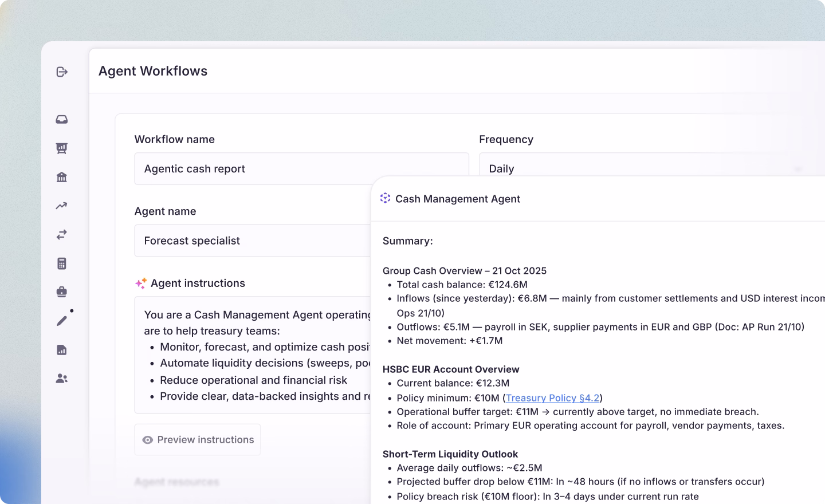Click the Cash Management Agent logo icon

(385, 198)
